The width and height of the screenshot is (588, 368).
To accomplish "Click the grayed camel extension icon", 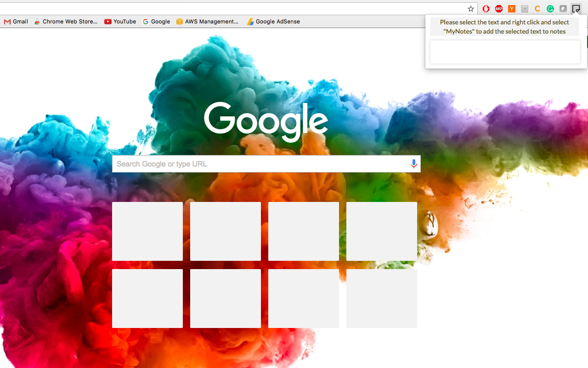I will point(525,8).
